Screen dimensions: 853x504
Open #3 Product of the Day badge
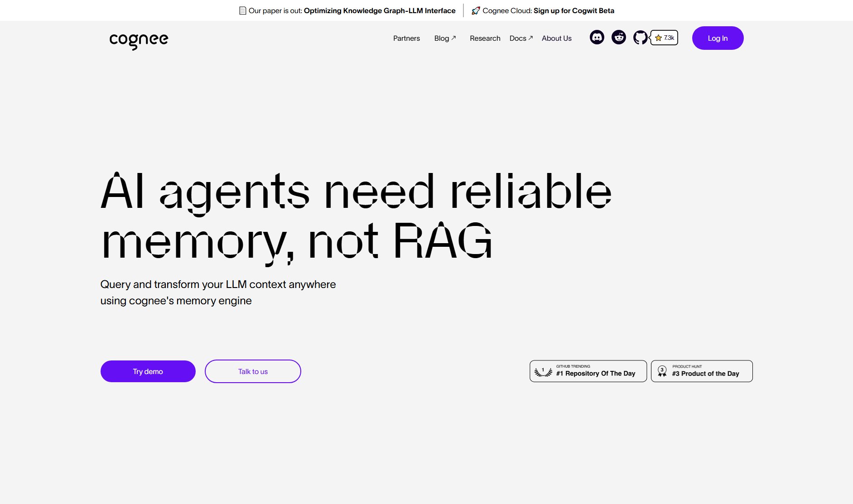pos(702,371)
